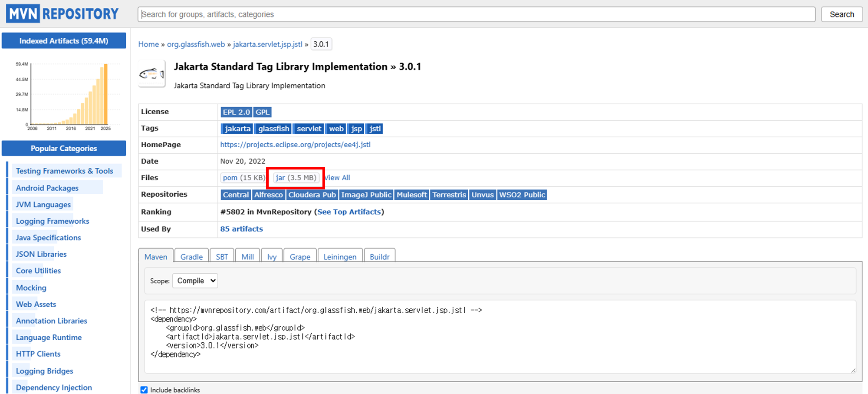Click the Maven dependency code textarea

pos(500,337)
